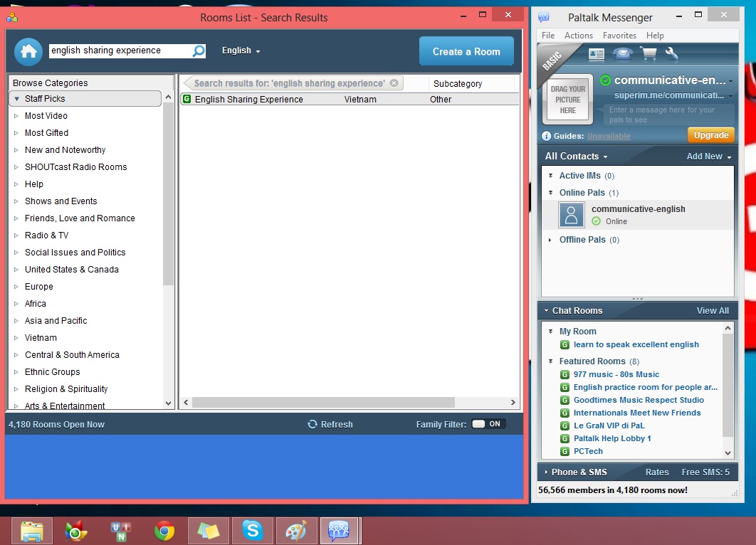The width and height of the screenshot is (756, 545).
Task: Open Skype from the taskbar
Action: pos(253,531)
